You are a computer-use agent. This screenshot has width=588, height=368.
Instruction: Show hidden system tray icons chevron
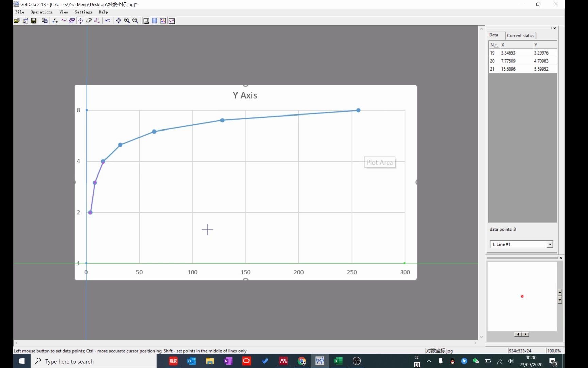tap(429, 361)
